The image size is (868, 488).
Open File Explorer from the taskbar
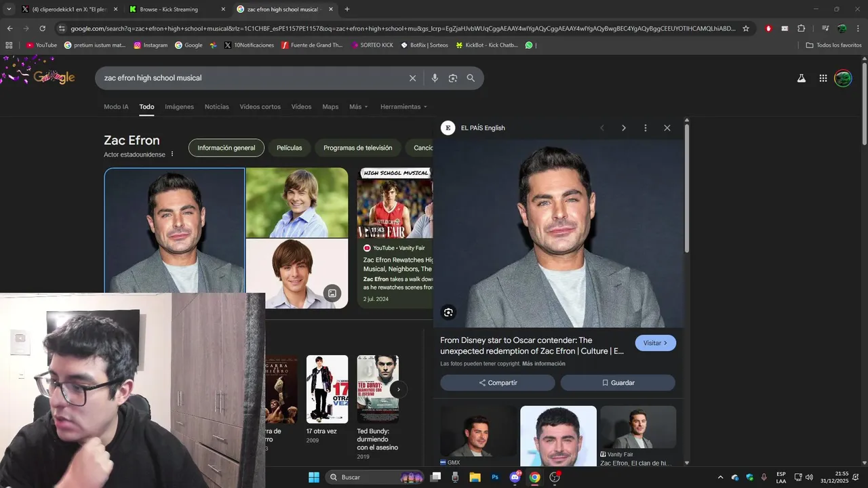tap(475, 477)
